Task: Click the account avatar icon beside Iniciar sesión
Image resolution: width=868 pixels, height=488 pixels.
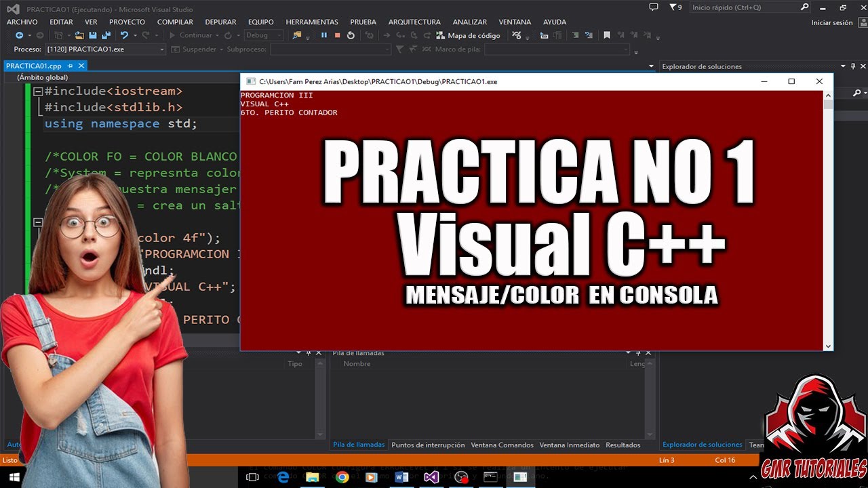Action: tap(862, 22)
